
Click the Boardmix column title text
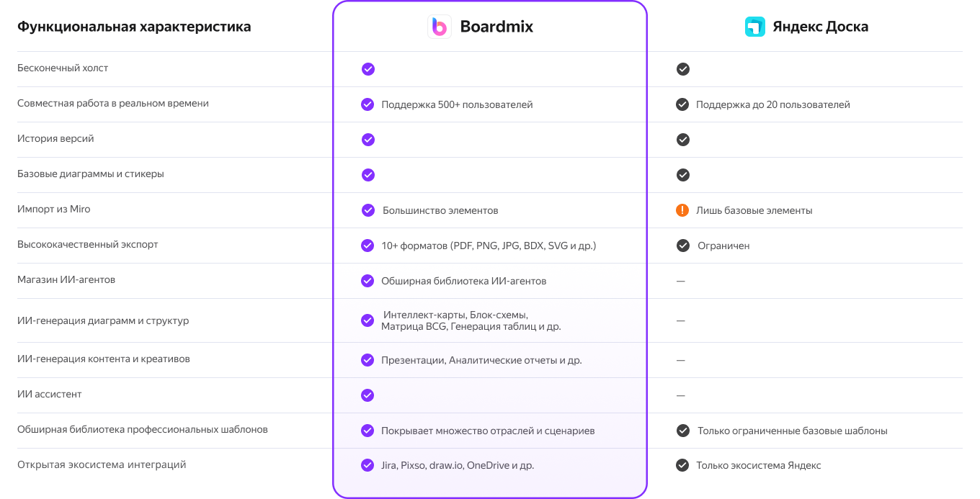[x=496, y=27]
